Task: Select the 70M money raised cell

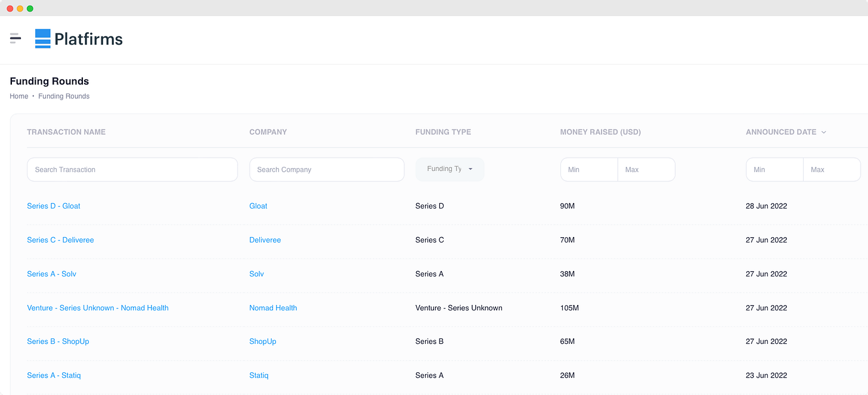Action: (568, 240)
